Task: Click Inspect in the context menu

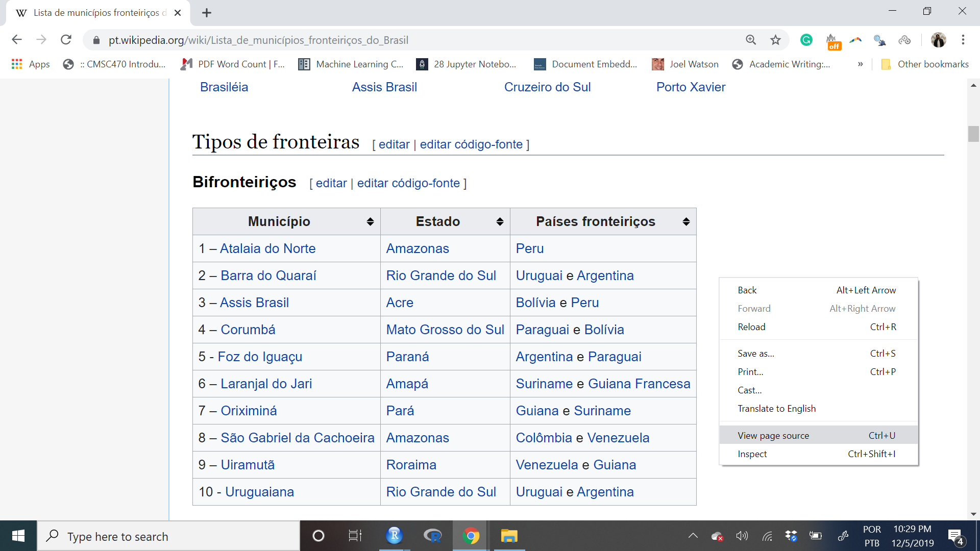Action: pos(752,454)
